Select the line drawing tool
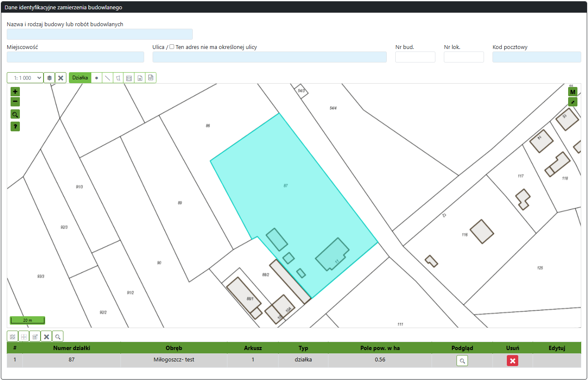This screenshot has height=380, width=588. (107, 78)
